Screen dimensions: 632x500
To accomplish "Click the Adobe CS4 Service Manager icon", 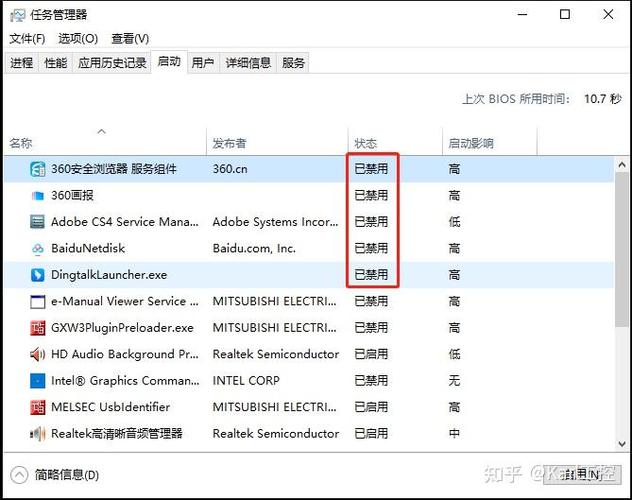I will click(37, 222).
